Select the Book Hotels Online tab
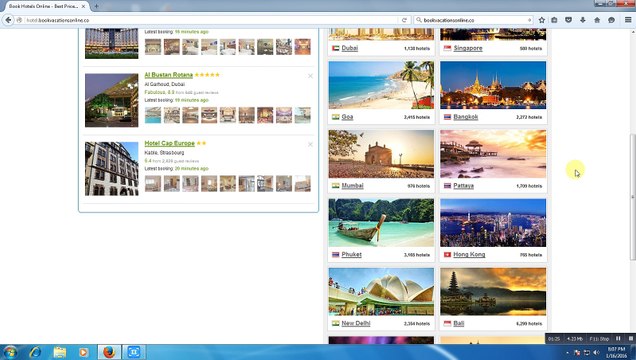Image resolution: width=636 pixels, height=360 pixels. pyautogui.click(x=44, y=6)
